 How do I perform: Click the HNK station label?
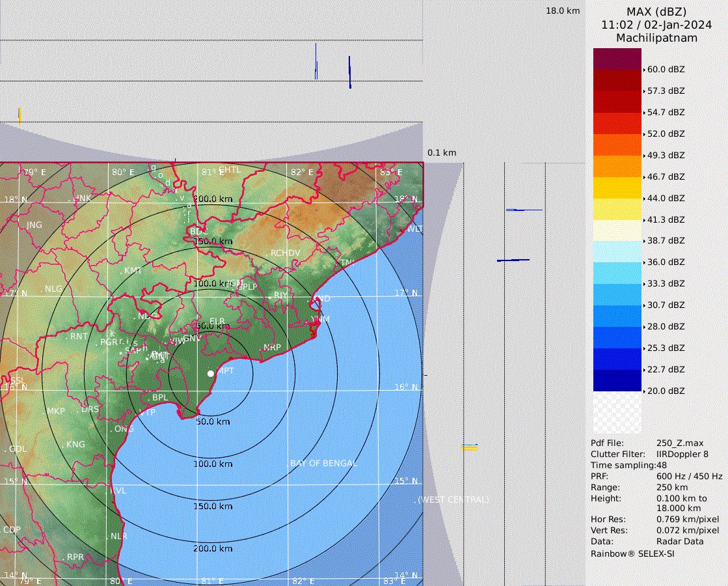tap(82, 198)
